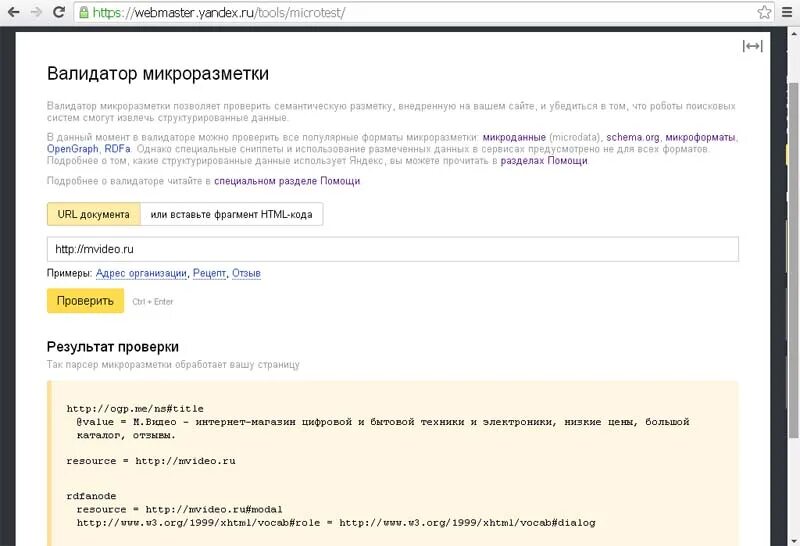Follow the 'RDFa' link

(x=117, y=149)
